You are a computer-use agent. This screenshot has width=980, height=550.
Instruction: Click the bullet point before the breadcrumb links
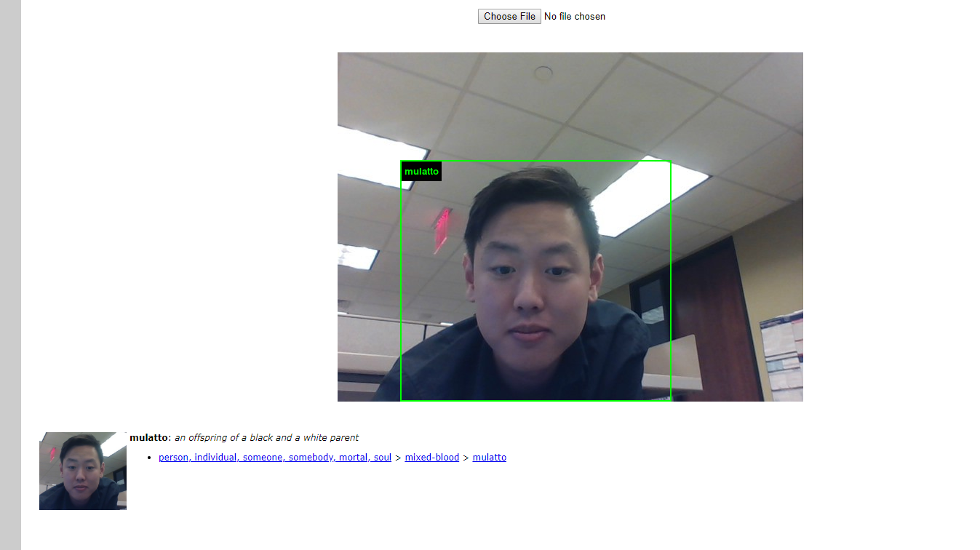point(149,458)
